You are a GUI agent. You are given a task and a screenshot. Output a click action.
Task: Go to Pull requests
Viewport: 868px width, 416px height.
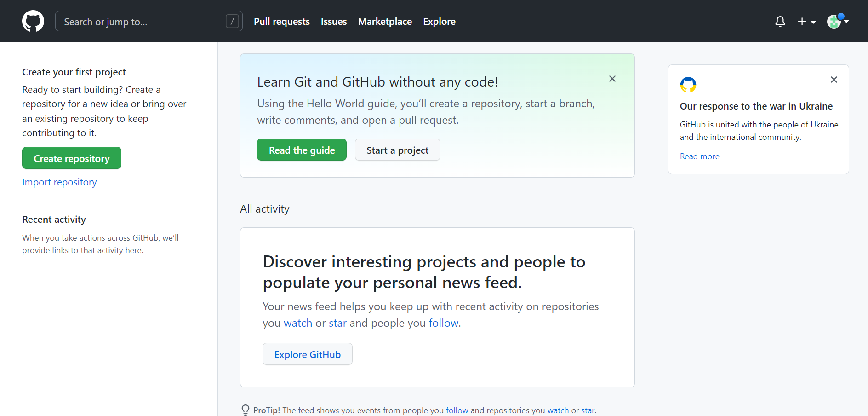point(282,22)
